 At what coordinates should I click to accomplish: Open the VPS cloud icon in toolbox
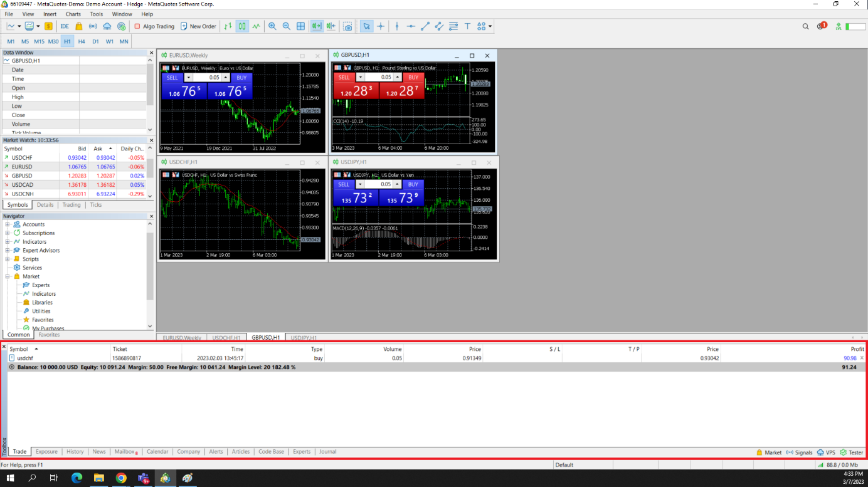(x=825, y=452)
